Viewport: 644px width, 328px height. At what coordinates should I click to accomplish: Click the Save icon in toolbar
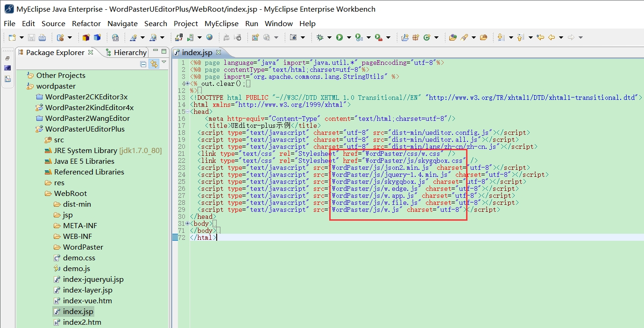pos(32,37)
